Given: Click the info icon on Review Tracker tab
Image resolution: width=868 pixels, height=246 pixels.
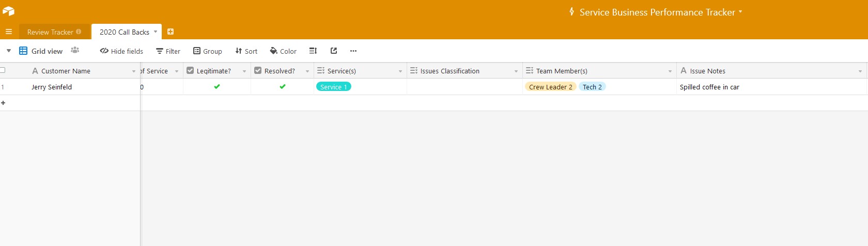Looking at the screenshot, I should (x=79, y=32).
